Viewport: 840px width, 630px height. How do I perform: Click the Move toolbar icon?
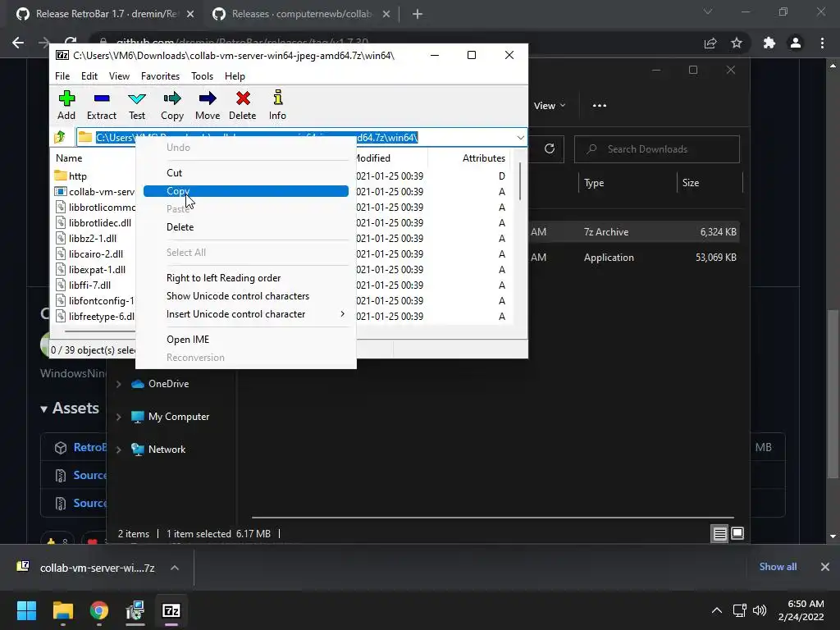pyautogui.click(x=208, y=105)
